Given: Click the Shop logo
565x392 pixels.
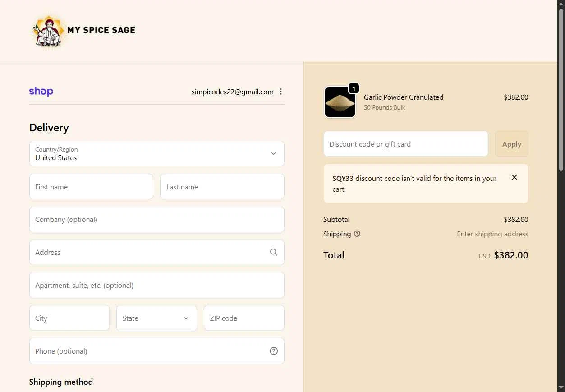Looking at the screenshot, I should (x=41, y=92).
